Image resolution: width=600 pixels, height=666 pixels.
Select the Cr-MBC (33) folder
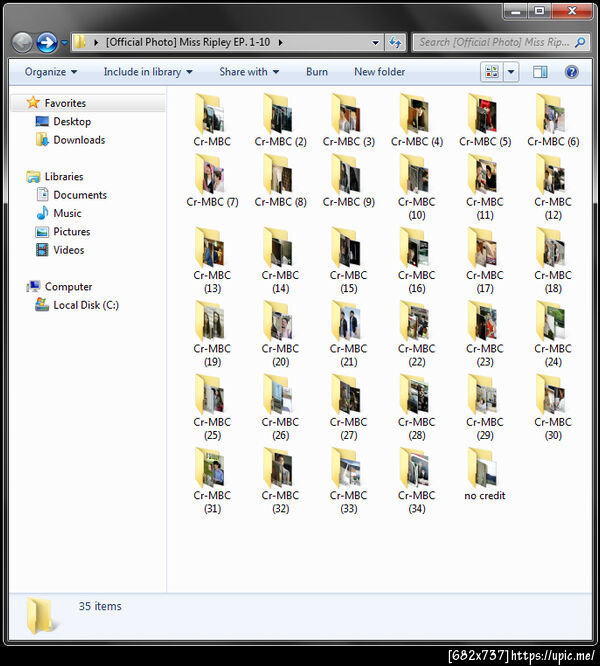[x=349, y=481]
